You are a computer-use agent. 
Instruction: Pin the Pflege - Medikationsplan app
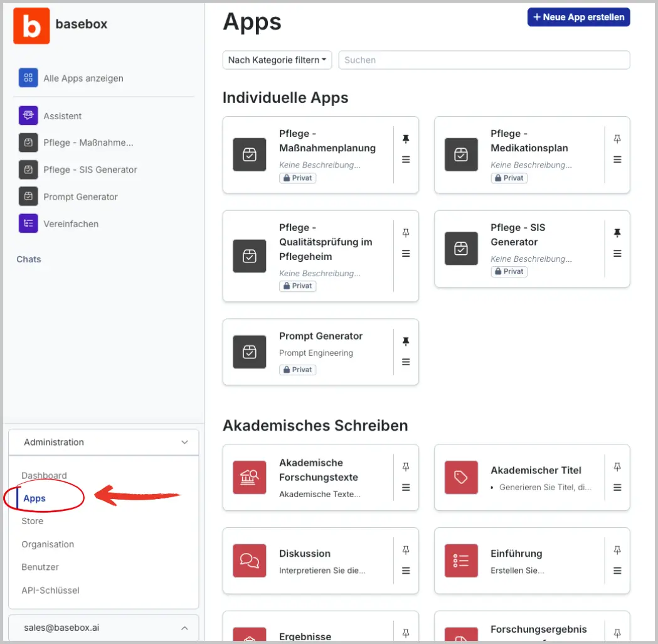(617, 139)
